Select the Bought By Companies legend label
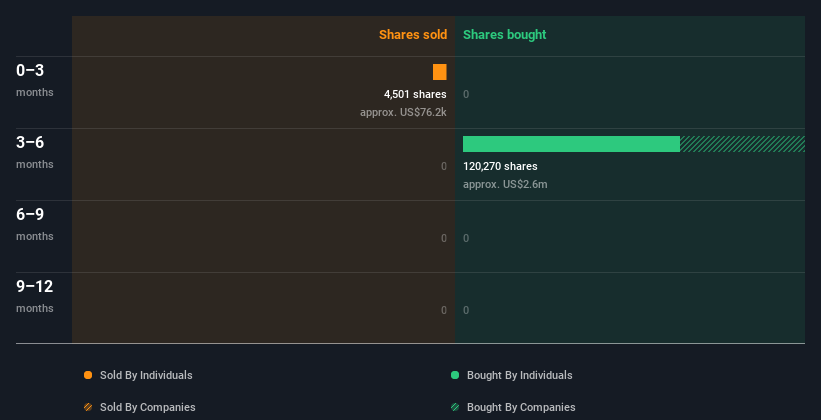Image resolution: width=821 pixels, height=420 pixels. click(x=521, y=407)
